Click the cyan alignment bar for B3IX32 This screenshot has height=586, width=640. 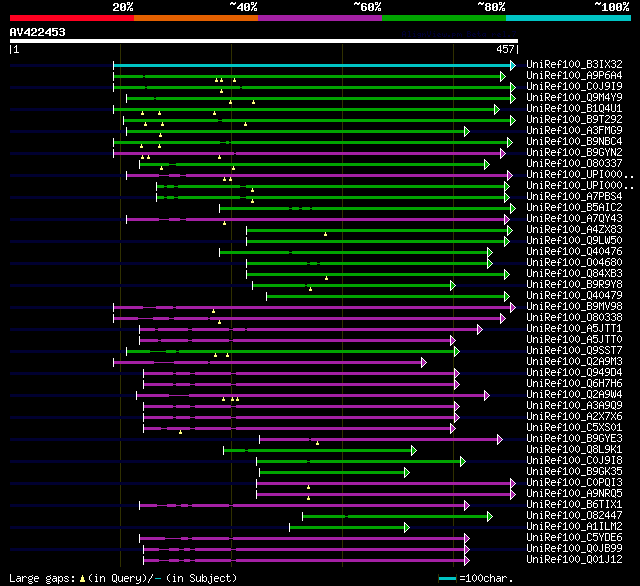[x=312, y=65]
